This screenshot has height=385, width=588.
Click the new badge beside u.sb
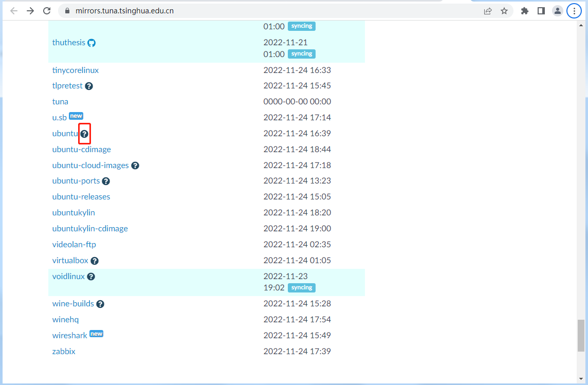[76, 116]
